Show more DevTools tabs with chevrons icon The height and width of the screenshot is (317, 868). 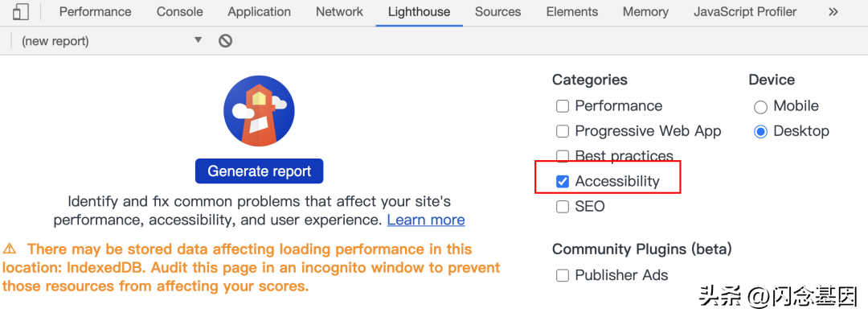(833, 11)
